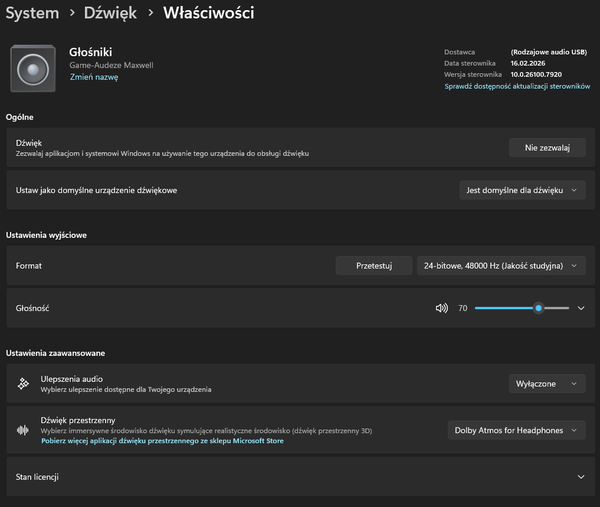
Task: Expand the Głośność row chevron
Action: pyautogui.click(x=581, y=308)
